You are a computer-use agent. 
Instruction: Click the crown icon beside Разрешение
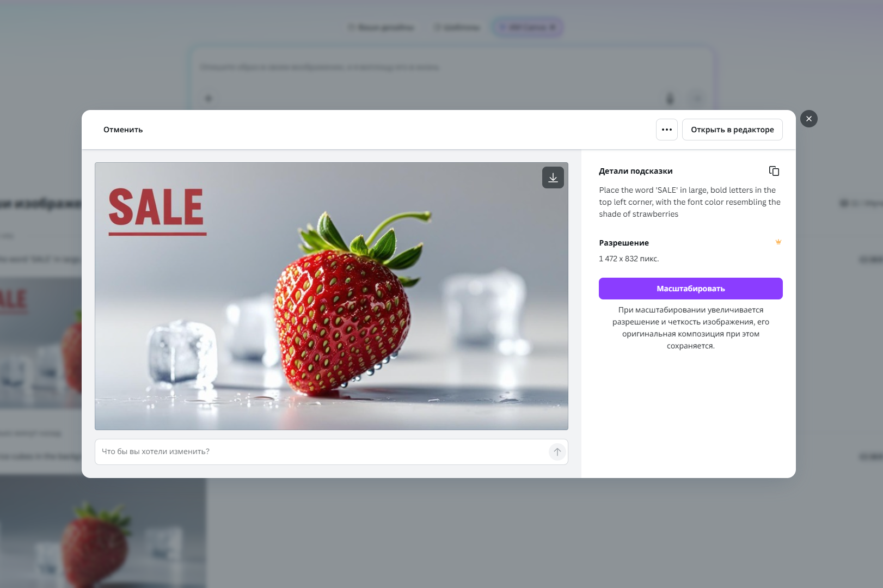click(x=778, y=242)
